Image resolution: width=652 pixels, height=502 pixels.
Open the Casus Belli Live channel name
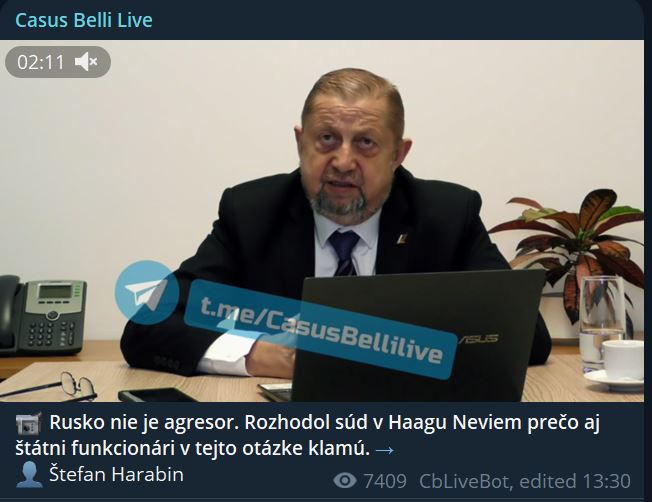point(84,20)
